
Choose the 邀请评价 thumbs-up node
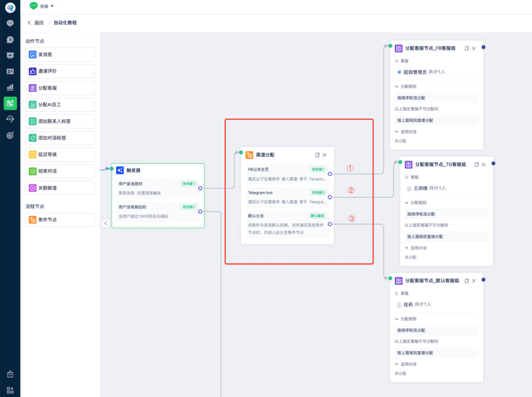60,71
